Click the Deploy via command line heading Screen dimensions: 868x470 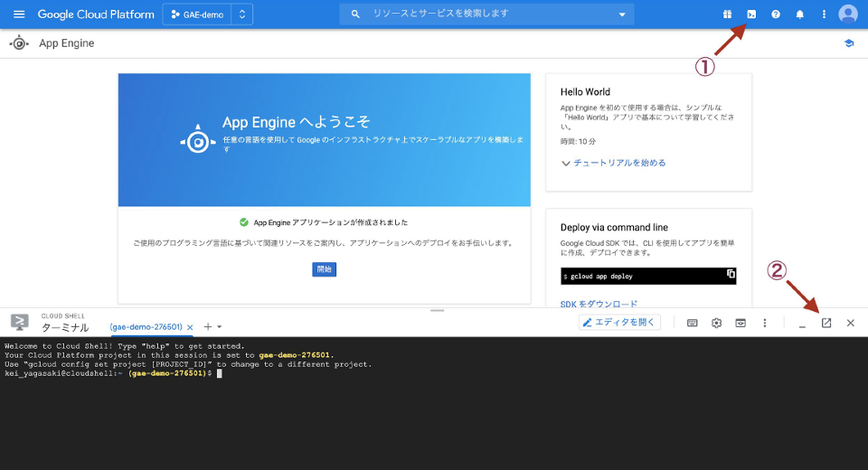[614, 228]
